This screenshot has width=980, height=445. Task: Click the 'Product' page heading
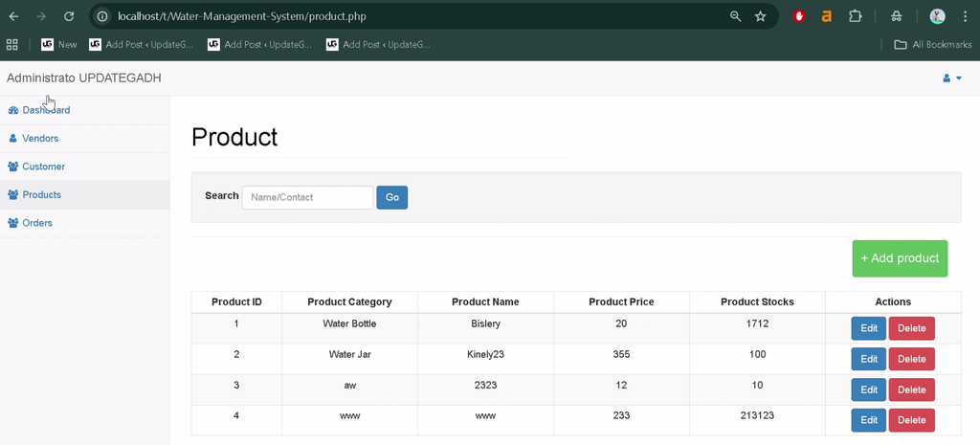click(x=234, y=137)
